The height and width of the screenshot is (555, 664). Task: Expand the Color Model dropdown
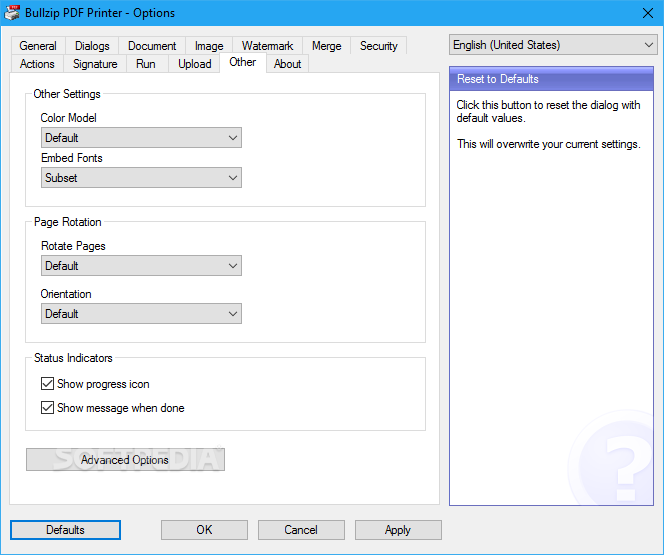pos(141,138)
